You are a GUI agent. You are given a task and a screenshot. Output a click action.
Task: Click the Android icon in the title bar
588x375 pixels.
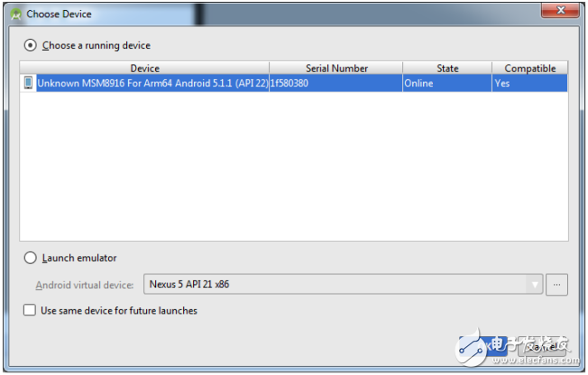14,14
